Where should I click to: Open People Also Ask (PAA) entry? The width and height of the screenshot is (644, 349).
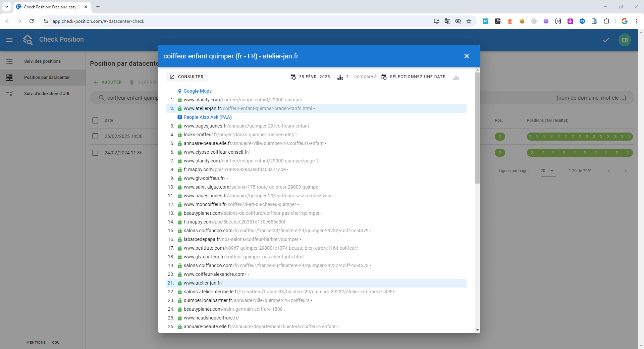pyautogui.click(x=208, y=117)
